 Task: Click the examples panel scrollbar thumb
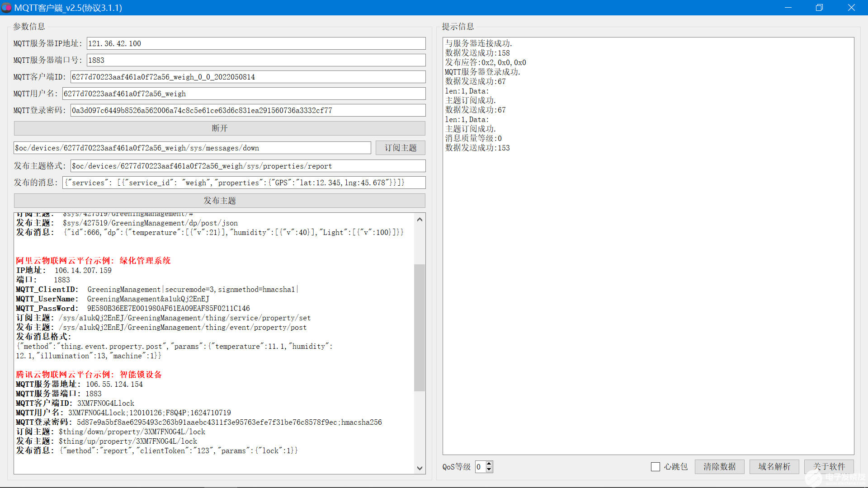click(x=420, y=328)
